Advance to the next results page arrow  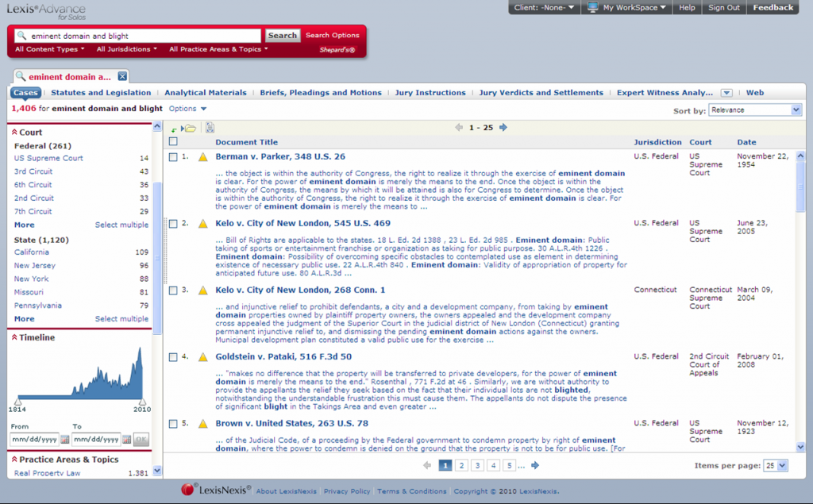[503, 126]
